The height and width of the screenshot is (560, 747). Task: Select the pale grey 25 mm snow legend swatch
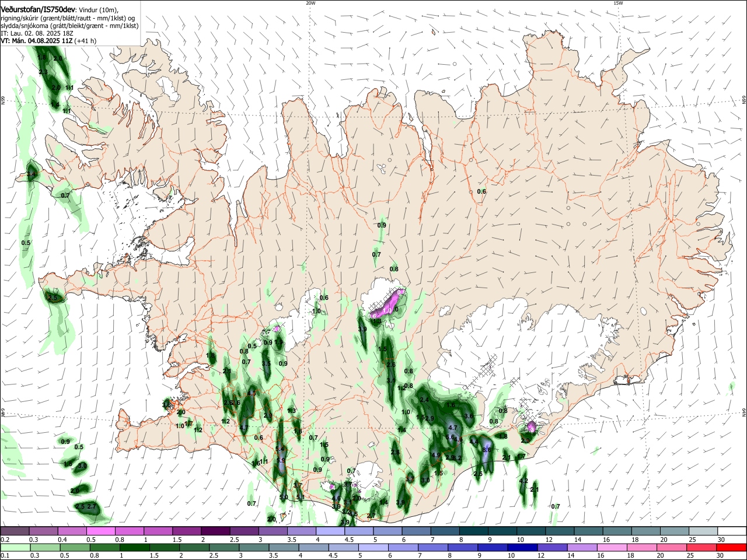(703, 531)
